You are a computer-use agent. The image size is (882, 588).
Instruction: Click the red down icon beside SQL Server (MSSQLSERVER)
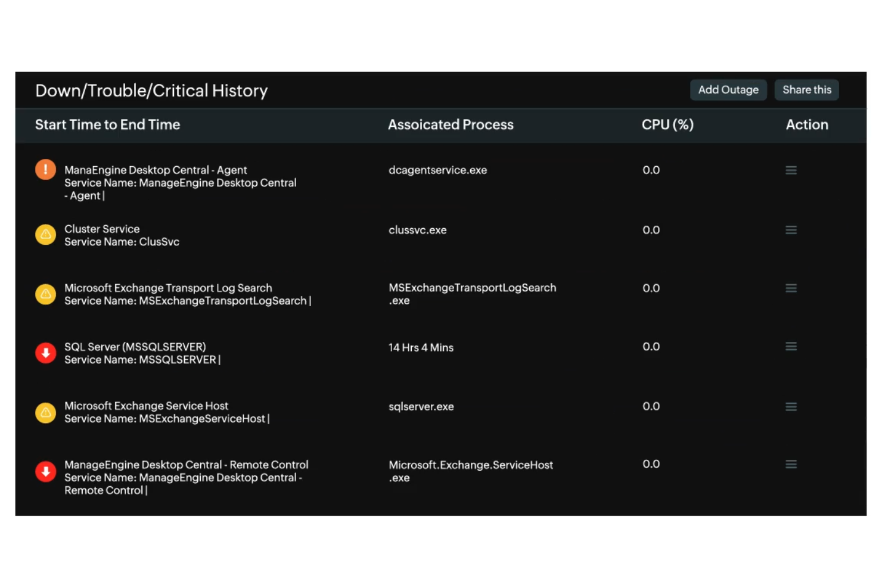tap(45, 353)
